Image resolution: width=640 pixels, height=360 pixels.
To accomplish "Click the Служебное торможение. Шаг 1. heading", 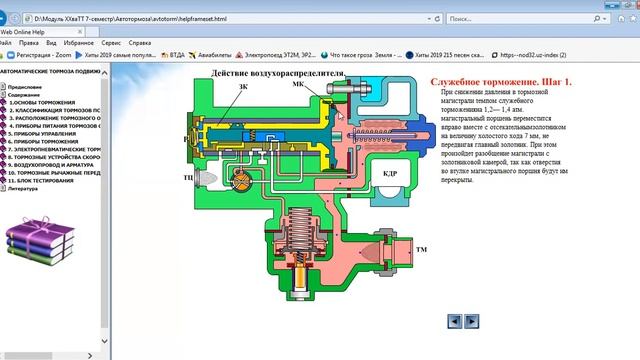I will click(501, 82).
